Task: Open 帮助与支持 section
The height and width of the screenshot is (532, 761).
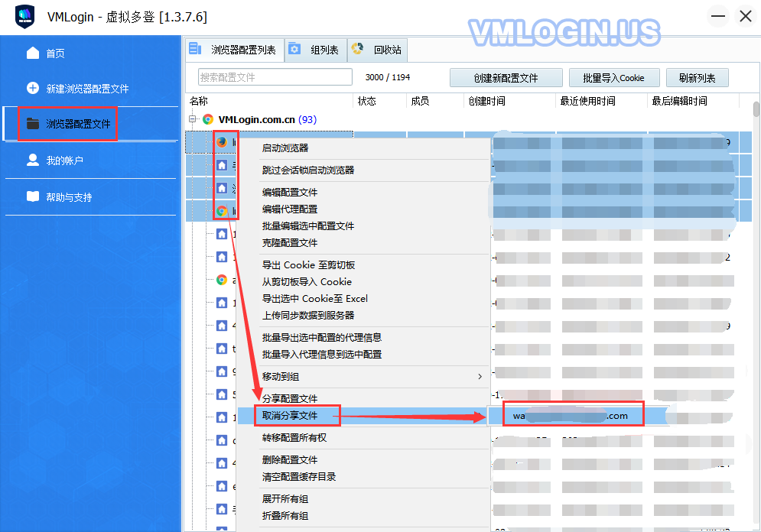Action: tap(69, 197)
